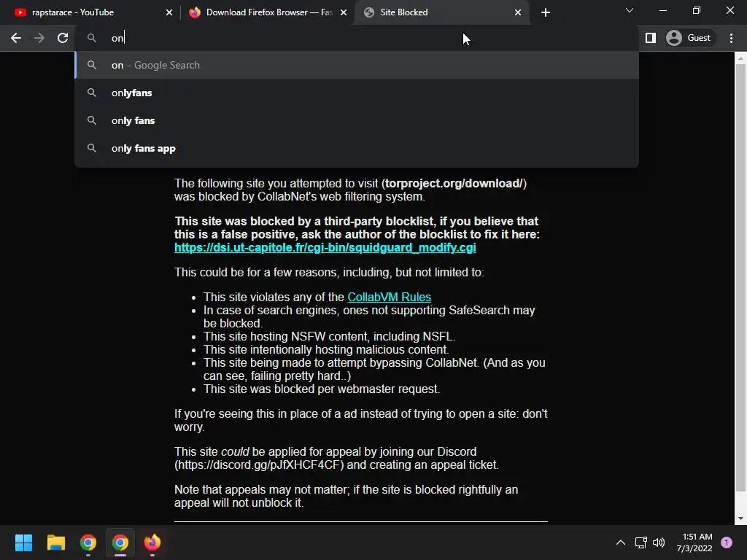Open first Chrome taskbar icon
747x560 pixels.
88,542
